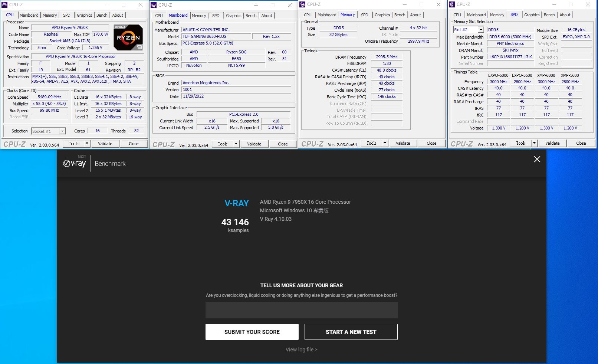Click the EXPO-6000 frequency cell 3000 MHz

click(x=499, y=82)
